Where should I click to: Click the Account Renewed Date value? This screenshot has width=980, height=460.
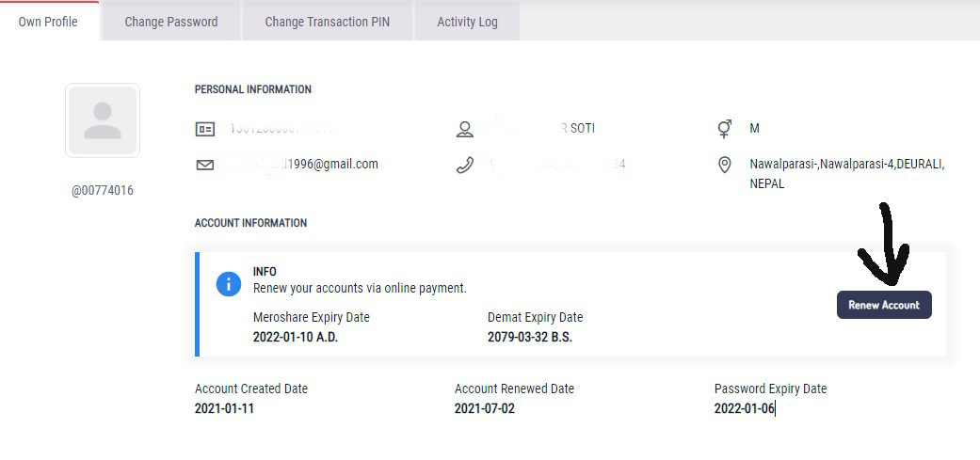click(x=485, y=409)
